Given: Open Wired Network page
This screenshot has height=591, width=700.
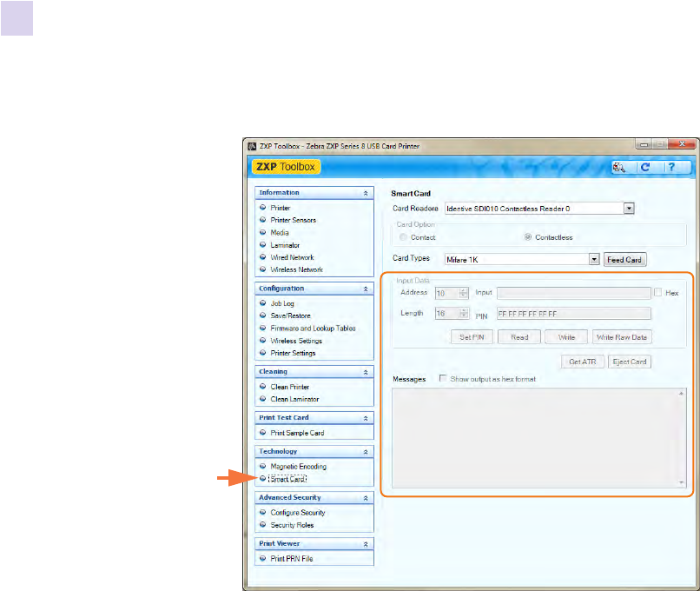Looking at the screenshot, I should (x=292, y=257).
